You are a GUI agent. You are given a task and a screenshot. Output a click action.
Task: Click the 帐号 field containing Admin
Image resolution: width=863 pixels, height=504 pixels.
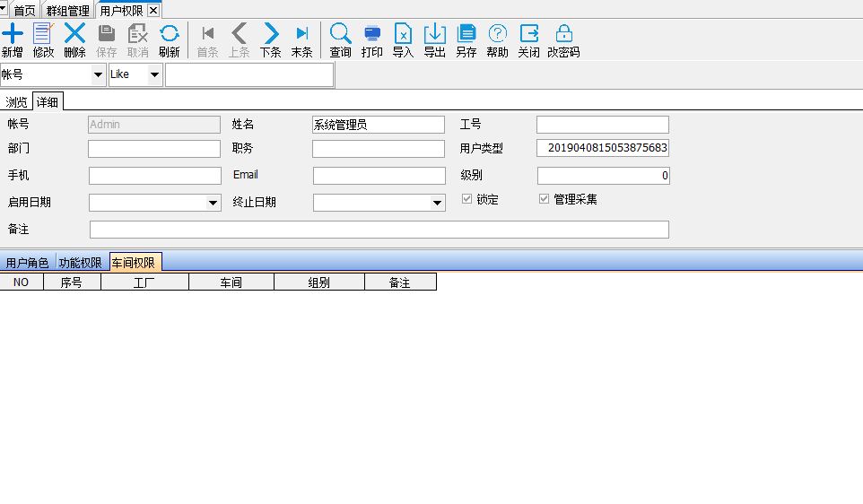coord(154,125)
